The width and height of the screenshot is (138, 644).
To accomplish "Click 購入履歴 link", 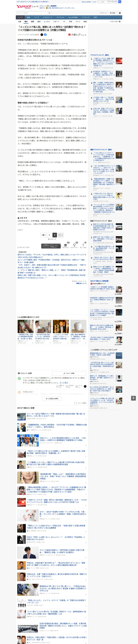I will tap(112, 13).
